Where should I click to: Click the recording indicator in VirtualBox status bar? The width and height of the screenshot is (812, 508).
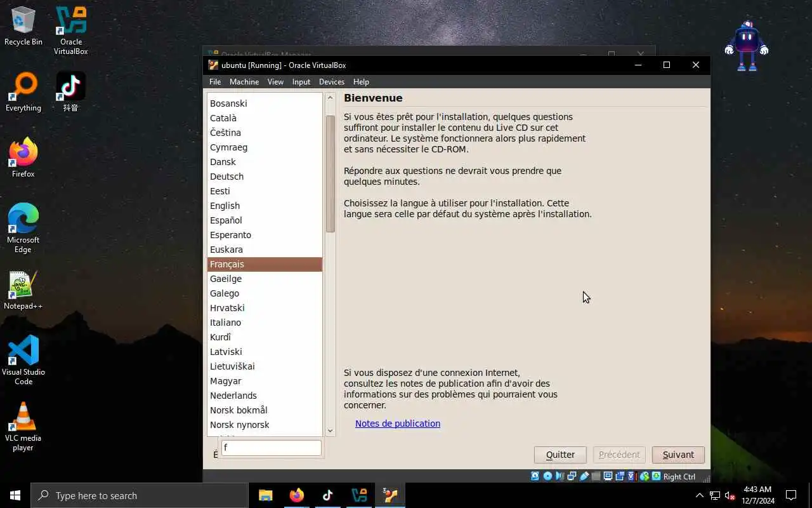[620, 476]
